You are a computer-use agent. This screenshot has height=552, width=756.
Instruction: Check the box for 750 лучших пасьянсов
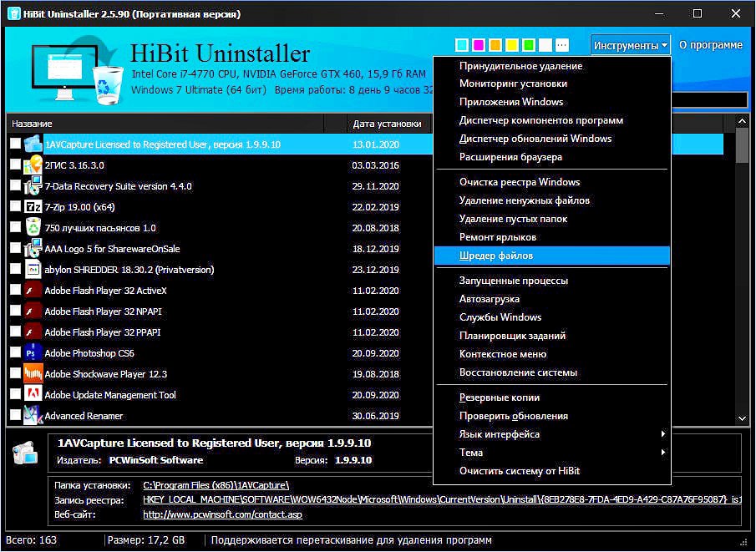point(15,227)
